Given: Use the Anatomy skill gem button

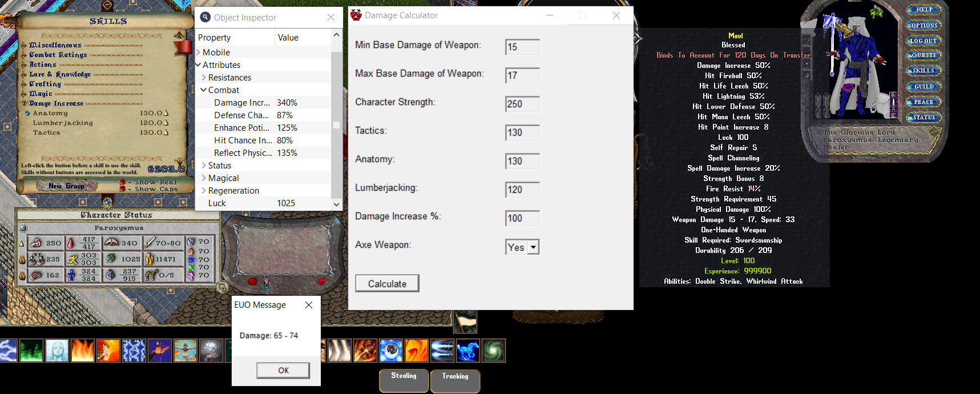Looking at the screenshot, I should (28, 114).
